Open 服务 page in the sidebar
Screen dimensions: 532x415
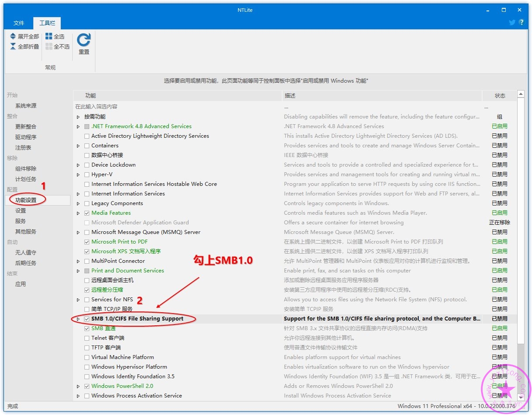(21, 221)
